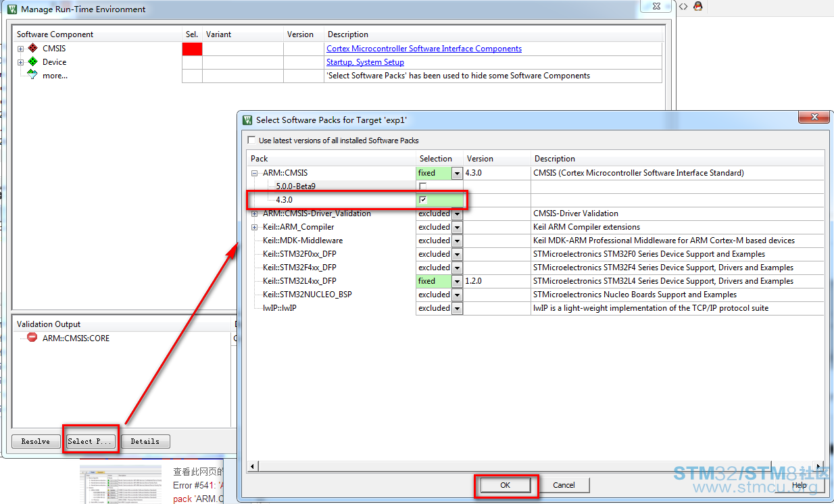Screen dimensions: 834x504
Task: Open ARM::CMSIS selection dropdown
Action: pyautogui.click(x=458, y=173)
